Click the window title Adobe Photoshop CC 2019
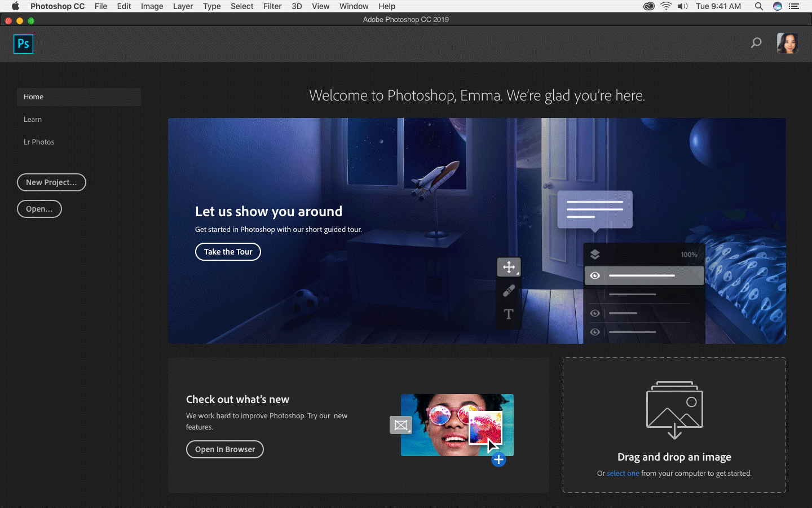Image resolution: width=812 pixels, height=508 pixels. [x=406, y=20]
